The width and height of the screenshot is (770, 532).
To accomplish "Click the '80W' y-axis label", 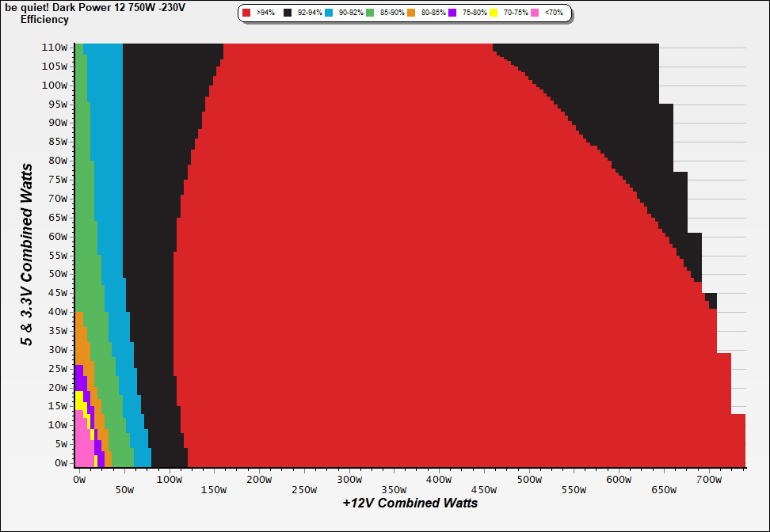I will [x=58, y=161].
